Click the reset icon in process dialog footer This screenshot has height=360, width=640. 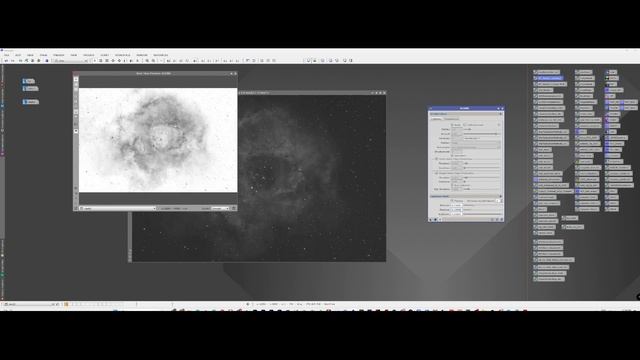click(x=502, y=220)
